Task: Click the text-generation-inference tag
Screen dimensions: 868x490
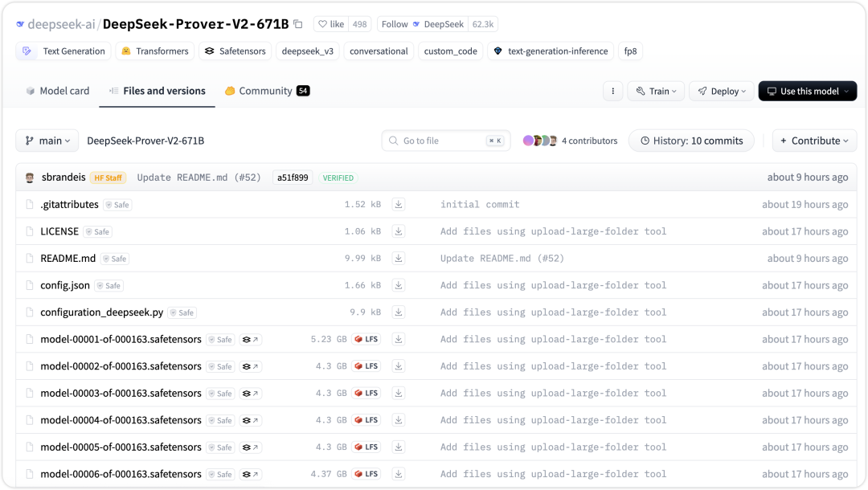Action: (551, 51)
